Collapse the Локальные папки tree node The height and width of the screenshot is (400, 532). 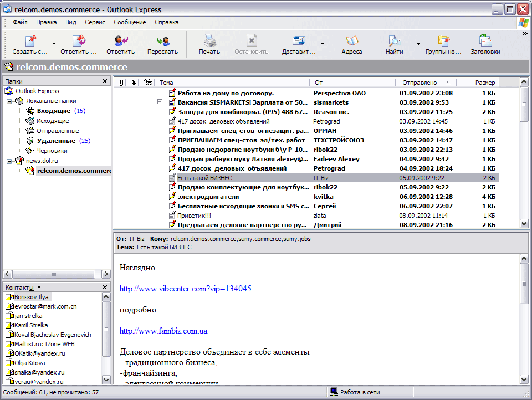[x=9, y=101]
